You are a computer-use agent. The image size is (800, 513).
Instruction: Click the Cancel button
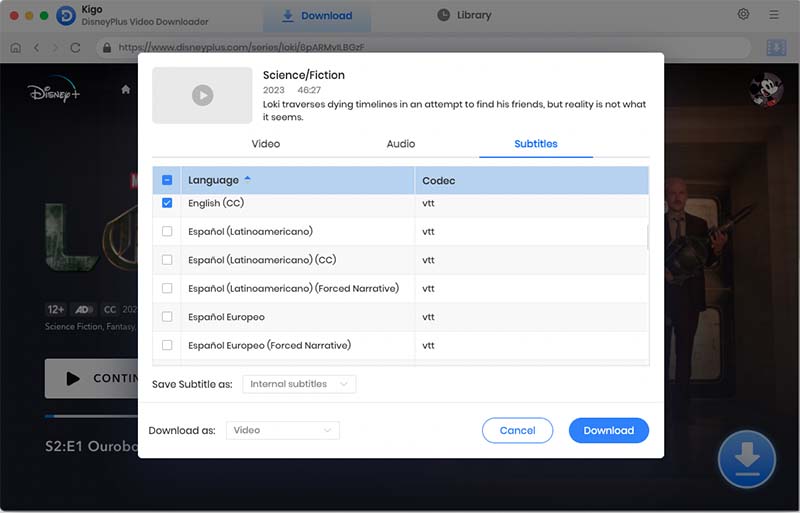click(x=517, y=430)
